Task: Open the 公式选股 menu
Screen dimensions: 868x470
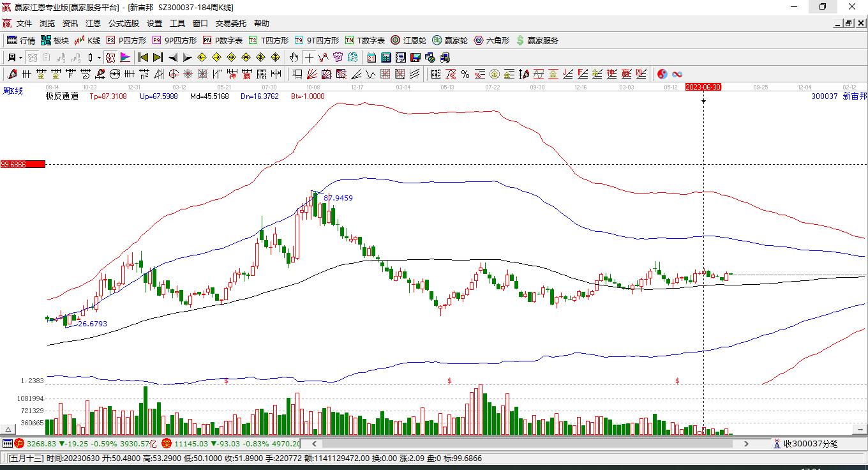Action: pyautogui.click(x=123, y=24)
